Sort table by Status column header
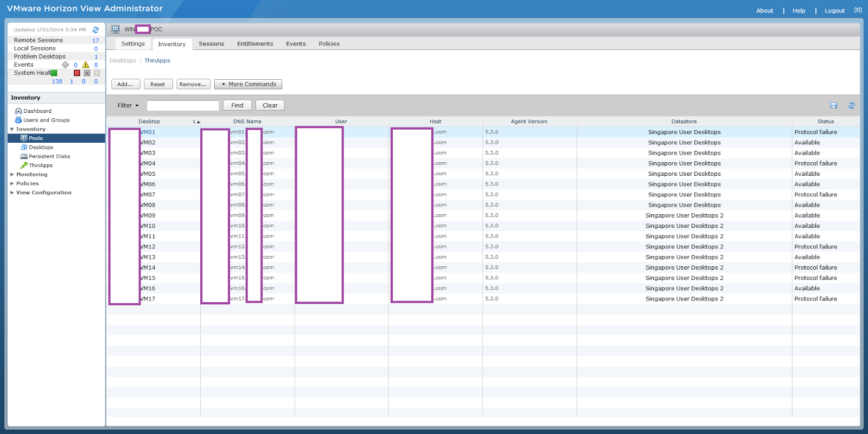This screenshot has height=434, width=868. (x=825, y=122)
